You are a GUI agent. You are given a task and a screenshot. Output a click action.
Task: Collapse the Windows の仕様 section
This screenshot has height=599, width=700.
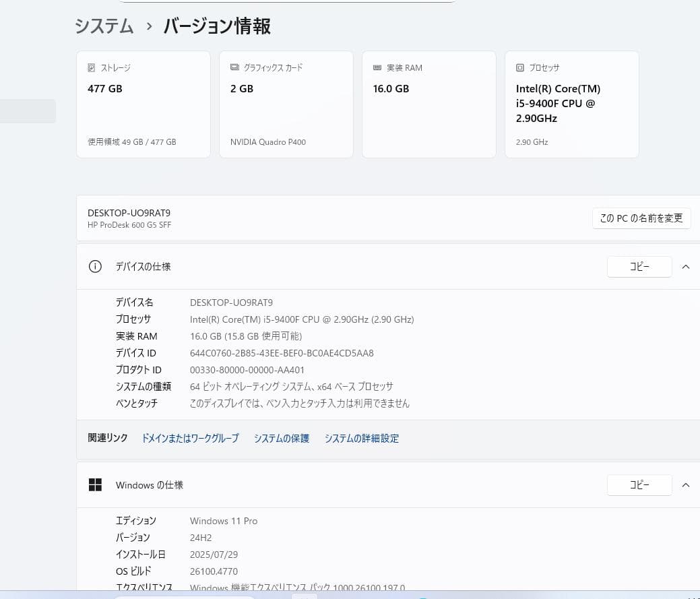[x=686, y=484]
